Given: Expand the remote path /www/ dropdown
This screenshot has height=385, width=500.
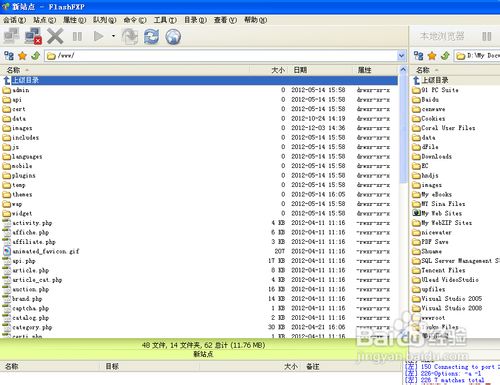Looking at the screenshot, I should (402, 56).
